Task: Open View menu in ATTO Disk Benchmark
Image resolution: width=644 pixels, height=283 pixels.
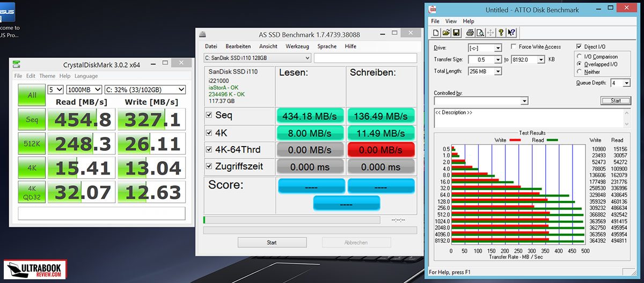Action: point(451,21)
